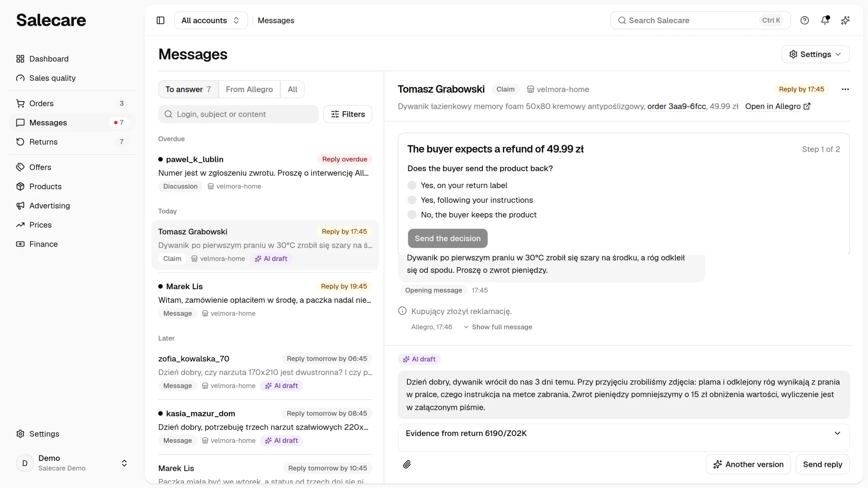Viewport: 868px width, 488px height.
Task: Go to Dashboard in sidebar
Action: pyautogui.click(x=72, y=59)
